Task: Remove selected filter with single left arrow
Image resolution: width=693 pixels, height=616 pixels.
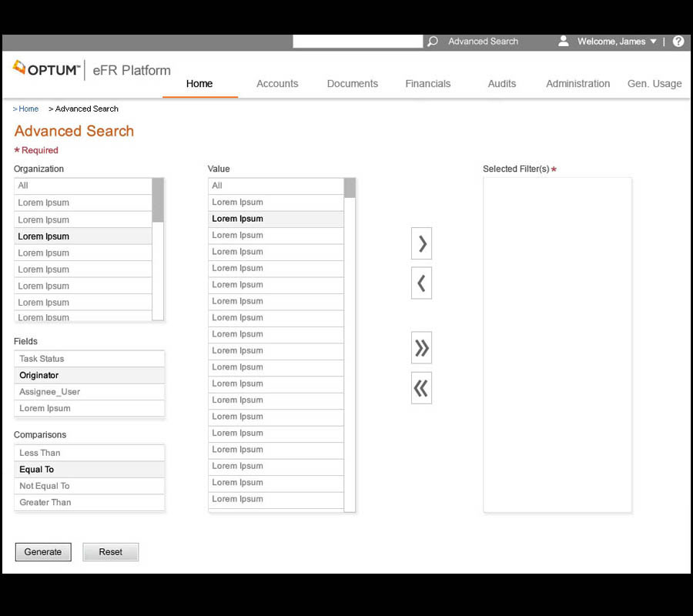Action: pos(421,283)
